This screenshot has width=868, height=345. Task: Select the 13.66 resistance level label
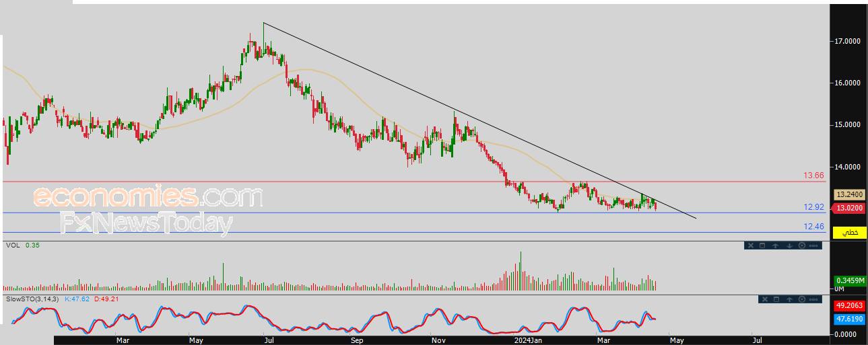click(x=813, y=176)
